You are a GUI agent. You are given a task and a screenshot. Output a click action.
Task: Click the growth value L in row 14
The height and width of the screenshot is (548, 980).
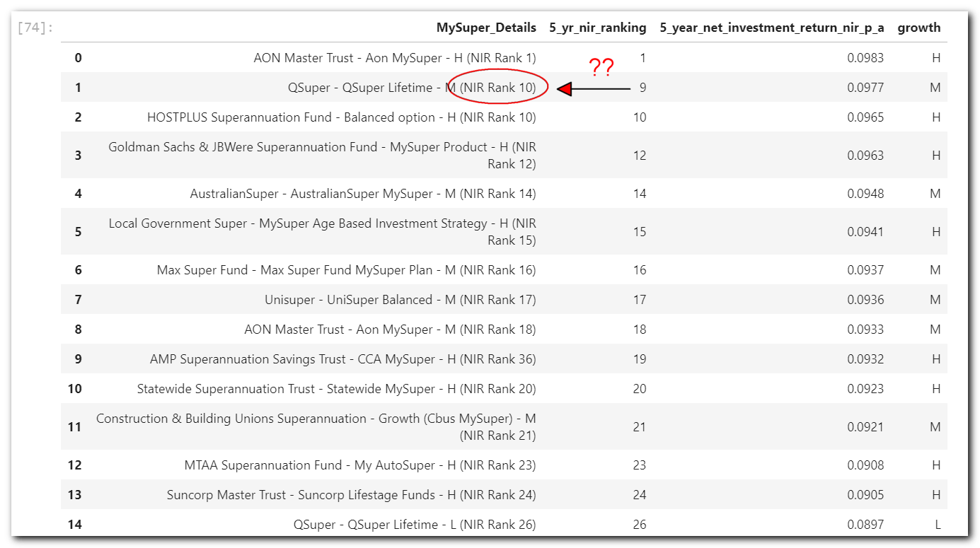pyautogui.click(x=935, y=525)
